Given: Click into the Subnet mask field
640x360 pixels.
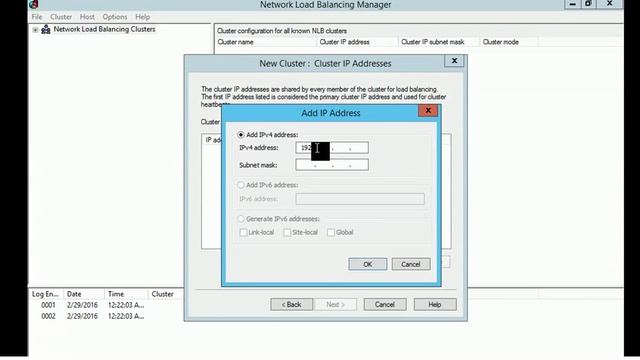Looking at the screenshot, I should click(332, 165).
